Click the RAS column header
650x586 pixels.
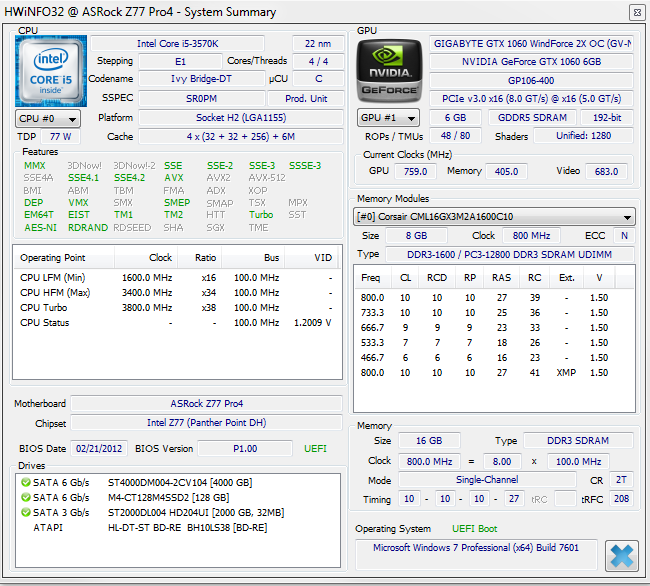coord(501,278)
